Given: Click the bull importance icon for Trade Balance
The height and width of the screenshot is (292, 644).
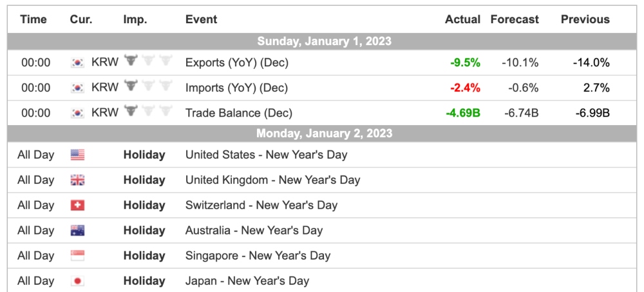Looking at the screenshot, I should 131,112.
